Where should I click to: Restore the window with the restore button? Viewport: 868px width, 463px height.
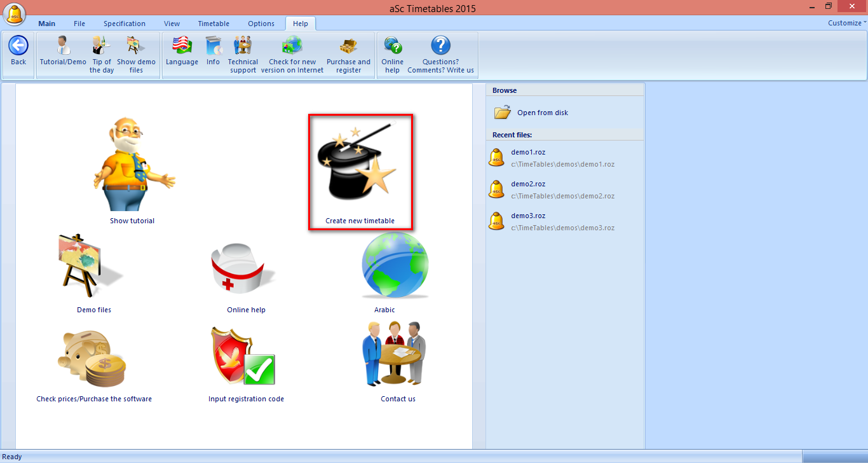pyautogui.click(x=828, y=6)
